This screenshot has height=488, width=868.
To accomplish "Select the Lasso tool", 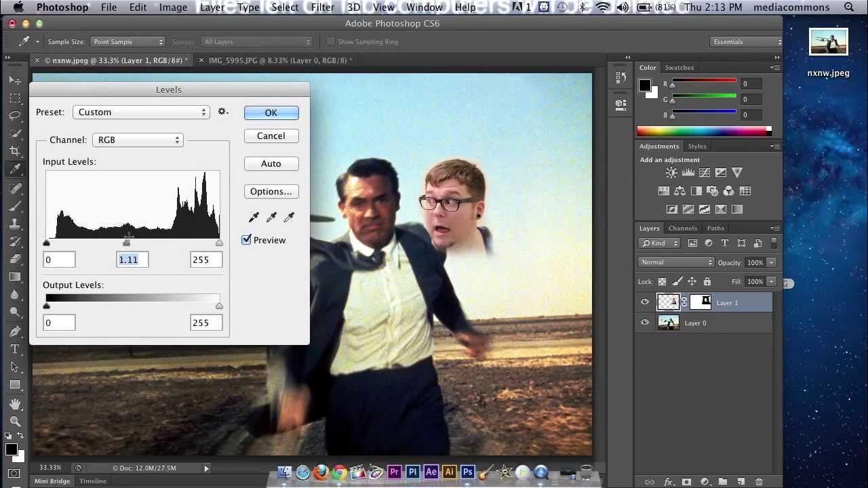I will tap(15, 116).
